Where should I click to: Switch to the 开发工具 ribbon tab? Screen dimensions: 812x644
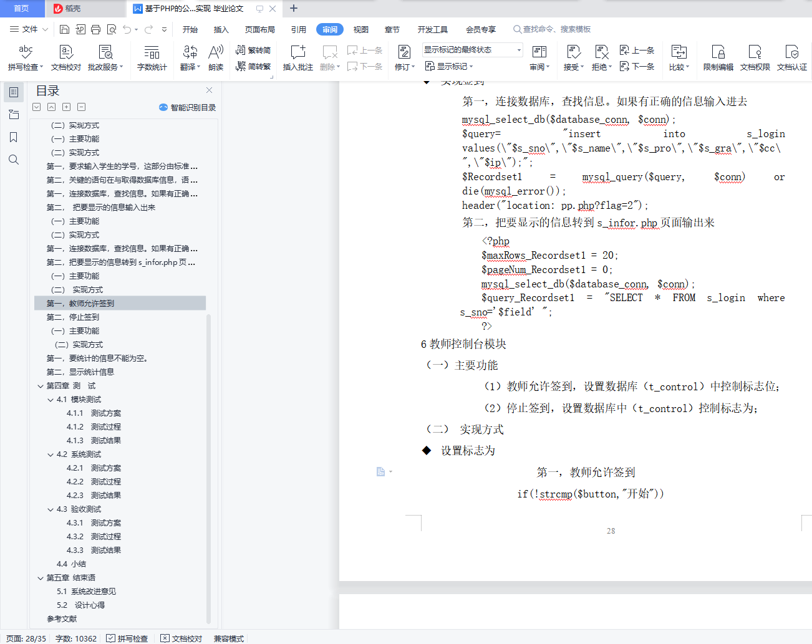point(433,29)
